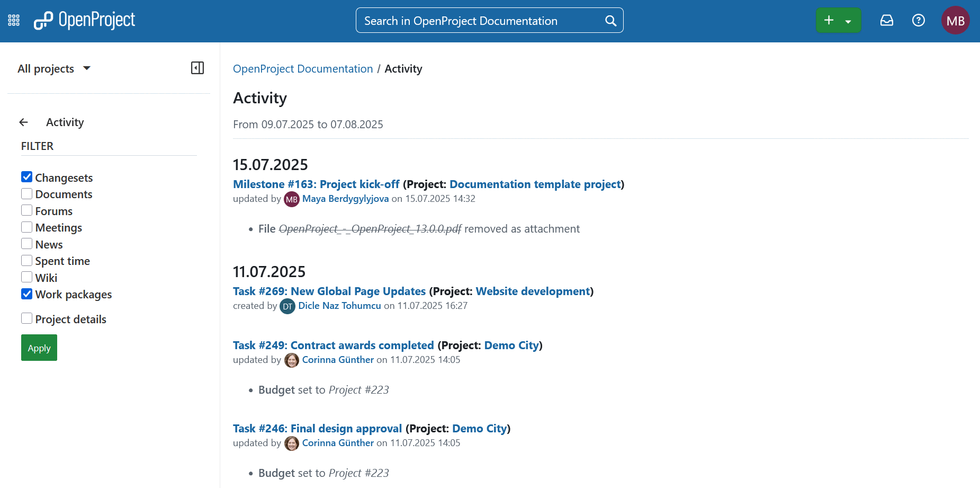Screen dimensions: 980x488
Task: Click the Apply button
Action: click(39, 348)
